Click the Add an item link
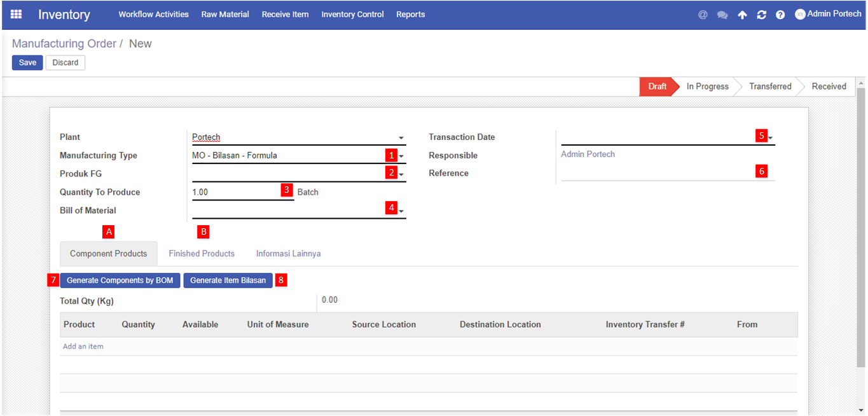The image size is (868, 416). (x=83, y=347)
